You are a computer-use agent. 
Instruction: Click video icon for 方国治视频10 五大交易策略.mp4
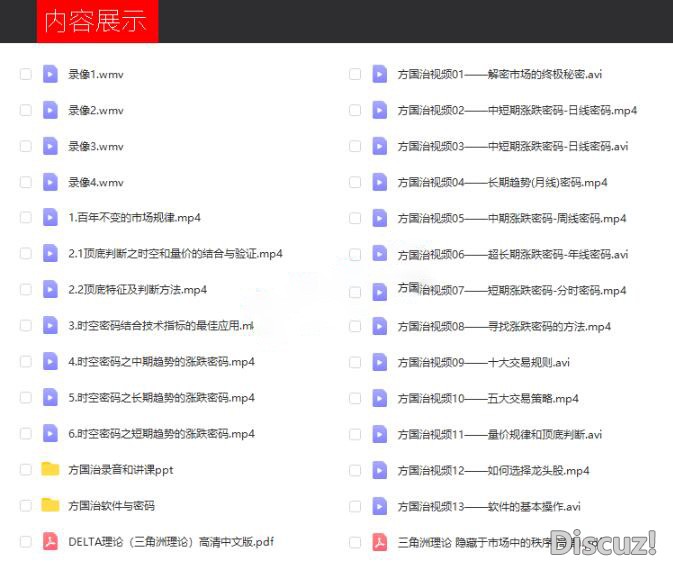tap(379, 399)
